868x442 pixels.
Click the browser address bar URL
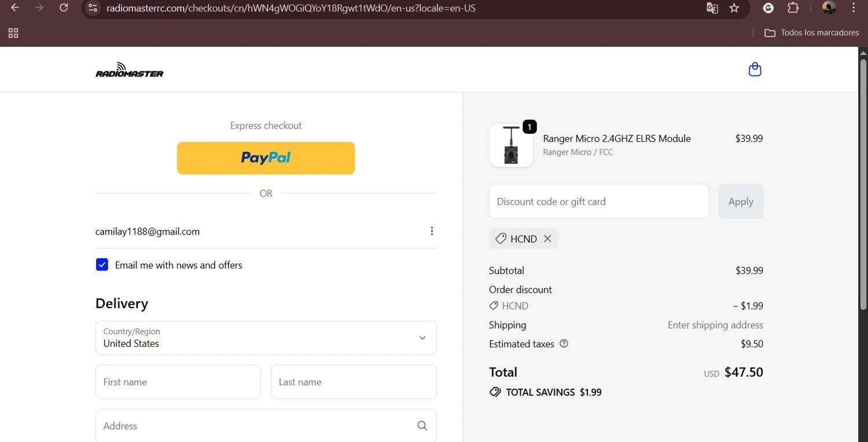[x=291, y=8]
